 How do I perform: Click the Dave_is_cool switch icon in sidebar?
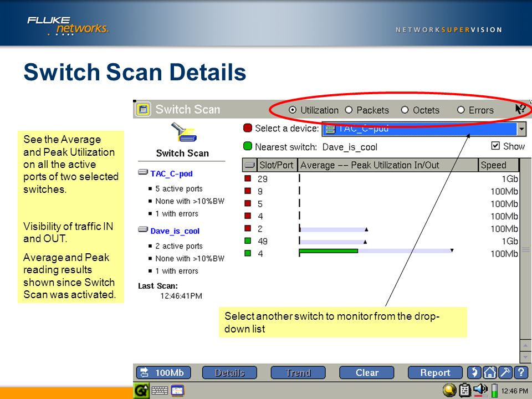pos(143,229)
